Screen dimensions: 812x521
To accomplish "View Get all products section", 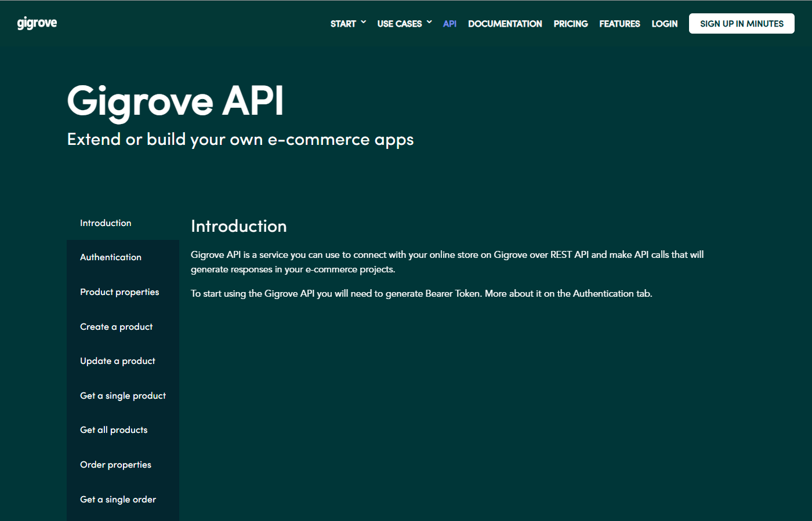I will point(123,430).
